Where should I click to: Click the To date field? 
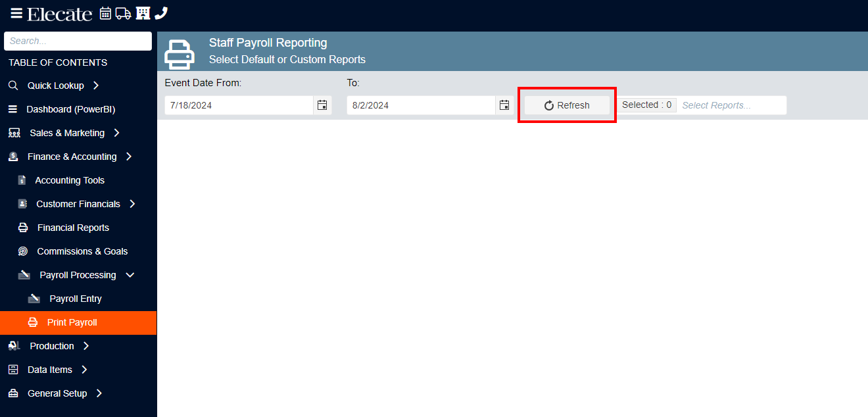pos(421,105)
